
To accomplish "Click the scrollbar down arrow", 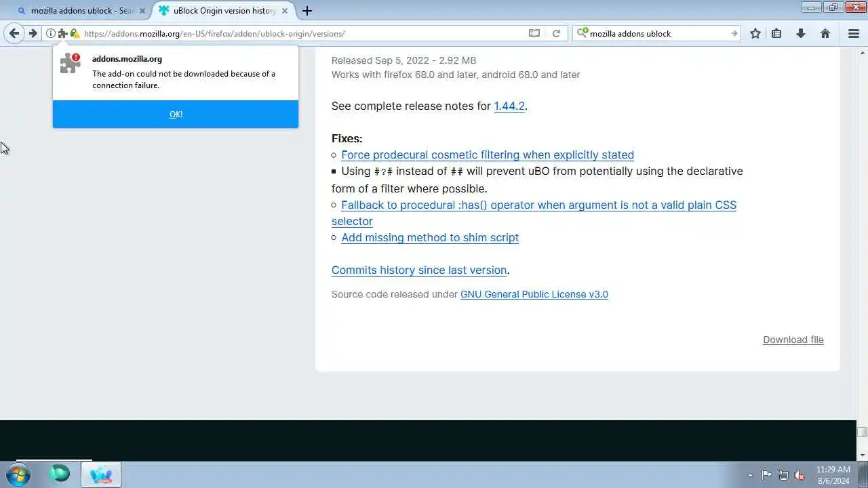I will pyautogui.click(x=862, y=455).
